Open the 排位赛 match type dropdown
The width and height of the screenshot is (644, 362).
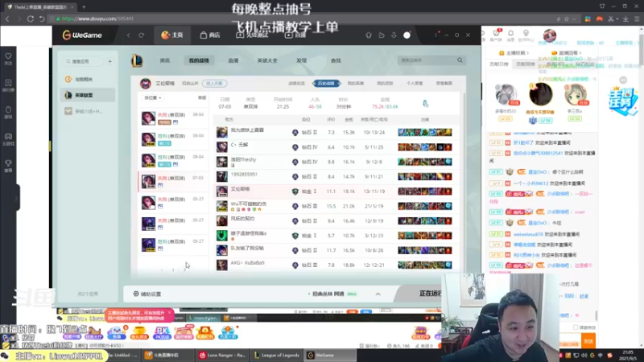point(153,98)
